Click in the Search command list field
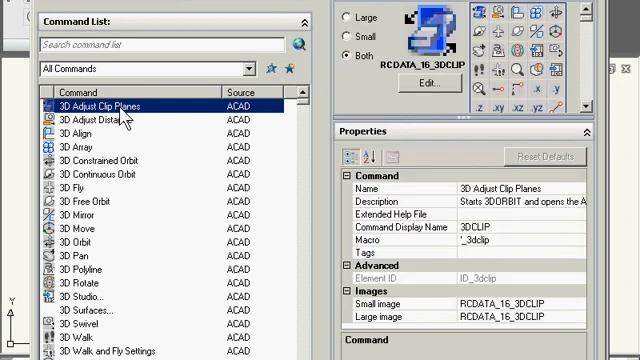640x360 pixels. [x=162, y=44]
